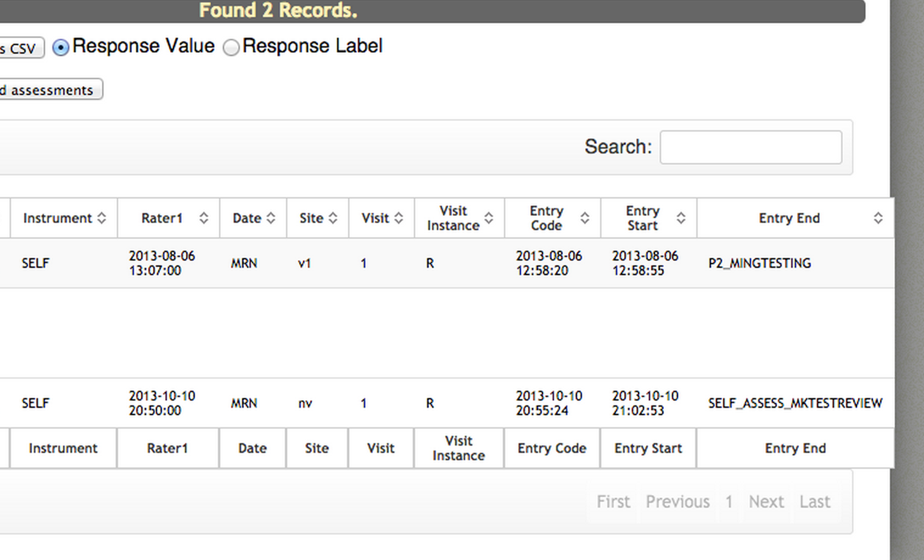The height and width of the screenshot is (560, 924).
Task: Click MRN in the nv row
Action: tap(244, 403)
